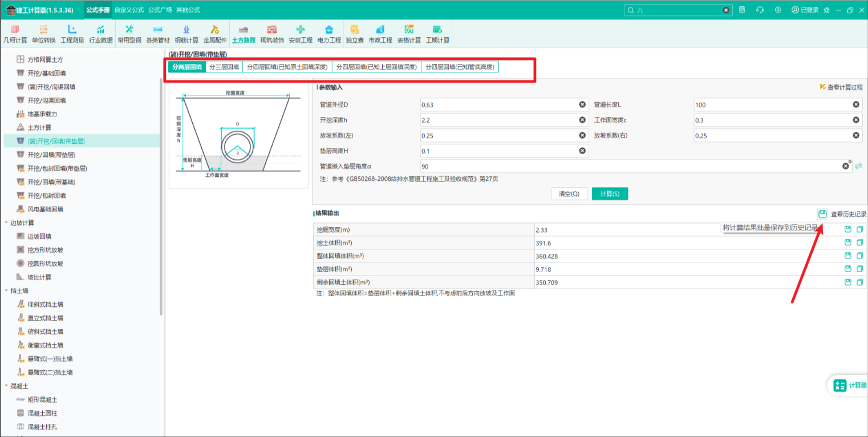The width and height of the screenshot is (868, 437).
Task: Open the 市政工程 toolbar category
Action: 380,34
